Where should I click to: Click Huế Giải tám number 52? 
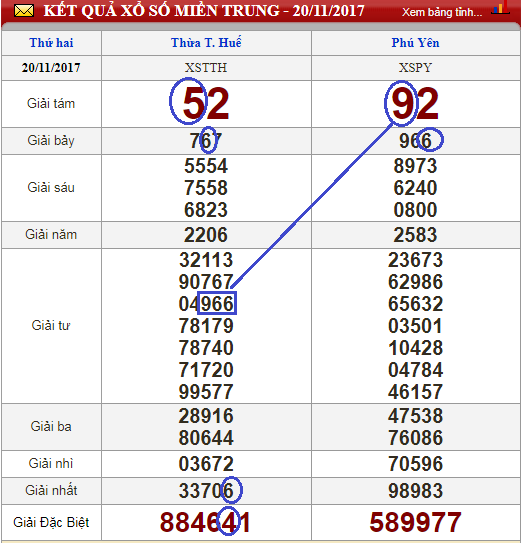[206, 104]
